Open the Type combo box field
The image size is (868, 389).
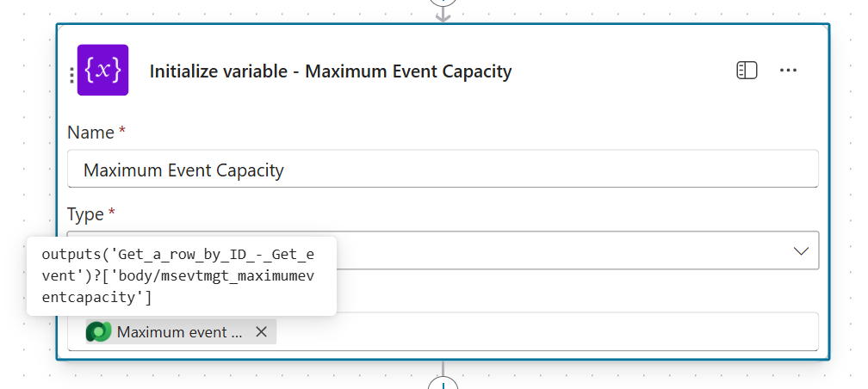click(560, 250)
